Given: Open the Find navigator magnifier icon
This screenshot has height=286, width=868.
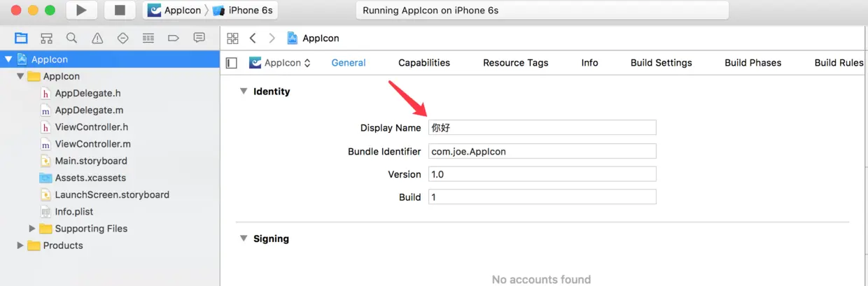Looking at the screenshot, I should coord(71,38).
